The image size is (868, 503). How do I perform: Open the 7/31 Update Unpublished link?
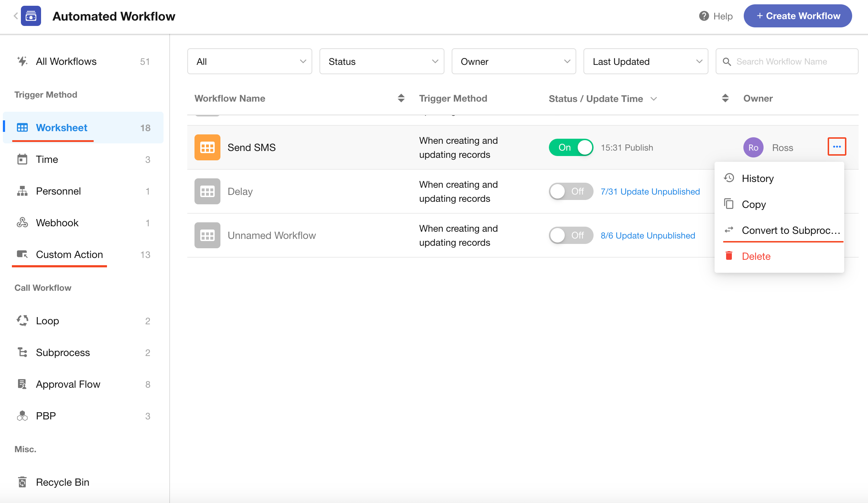coord(650,191)
